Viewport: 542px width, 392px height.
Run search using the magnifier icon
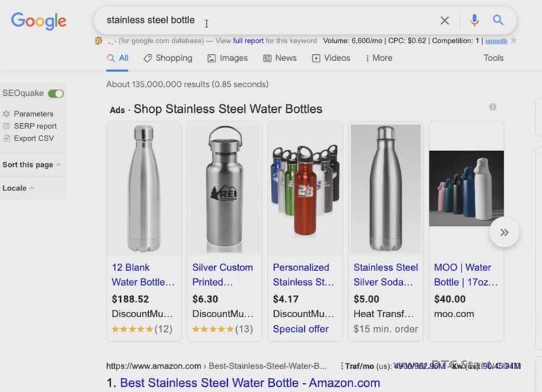coord(498,20)
